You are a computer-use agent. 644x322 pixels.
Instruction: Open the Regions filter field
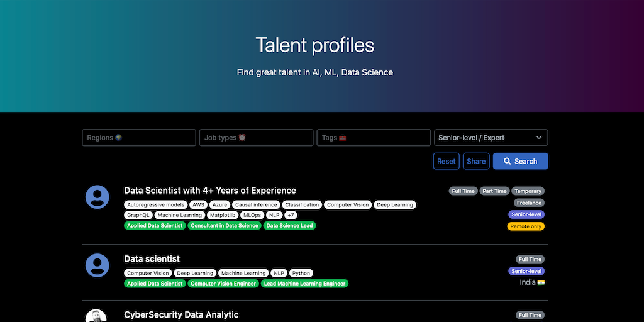(x=139, y=138)
